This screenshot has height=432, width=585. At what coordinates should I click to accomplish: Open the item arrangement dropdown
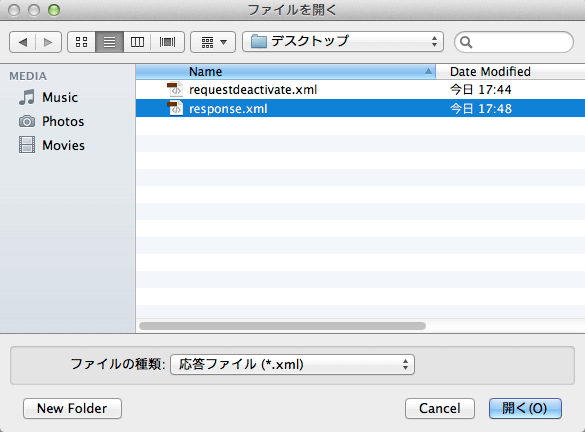pos(213,42)
